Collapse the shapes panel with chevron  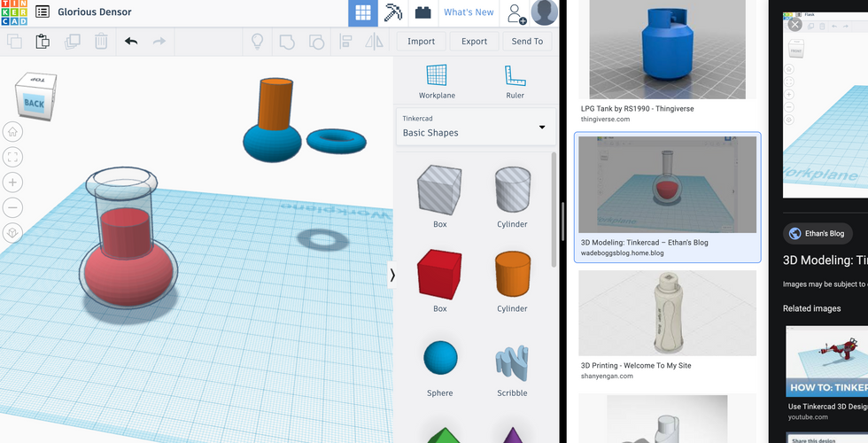click(391, 276)
